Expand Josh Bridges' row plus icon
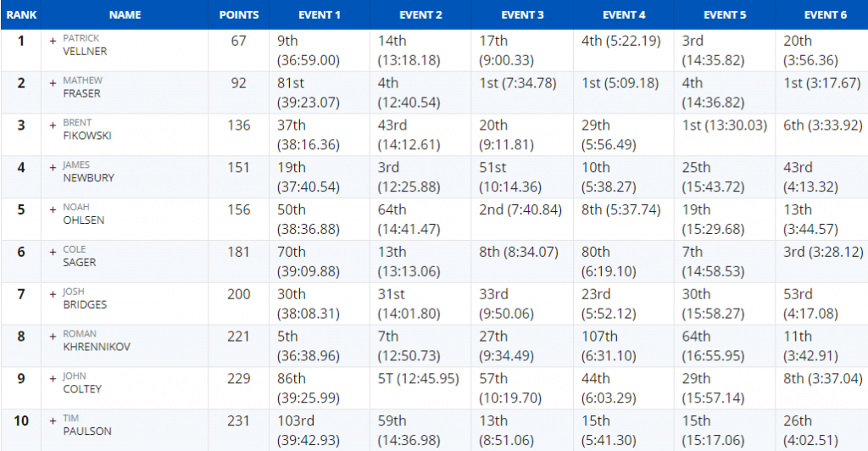Image resolution: width=868 pixels, height=451 pixels. 53,294
